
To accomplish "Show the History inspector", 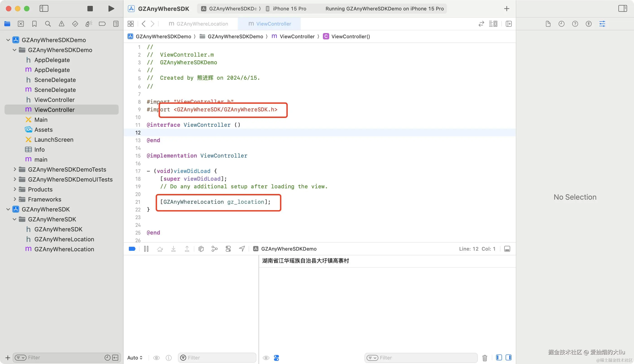I will click(562, 24).
